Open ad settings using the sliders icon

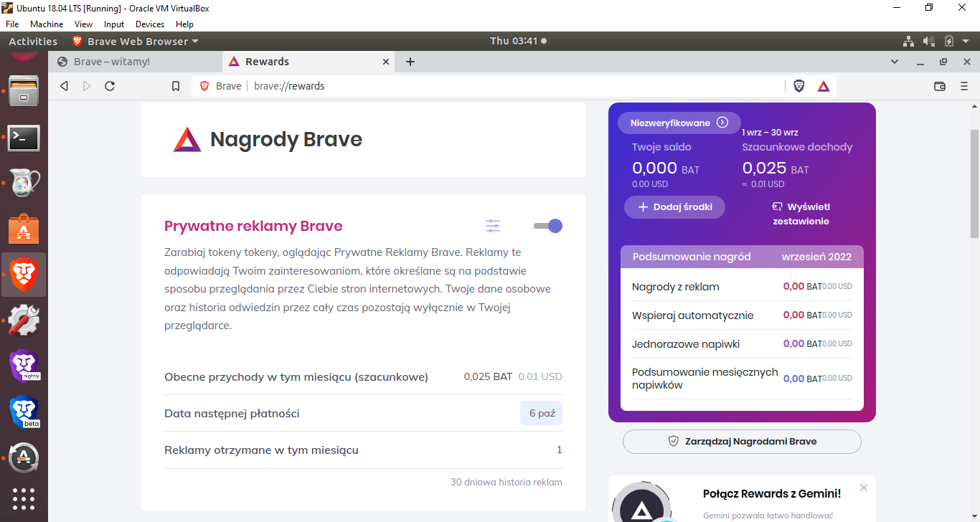(x=493, y=225)
